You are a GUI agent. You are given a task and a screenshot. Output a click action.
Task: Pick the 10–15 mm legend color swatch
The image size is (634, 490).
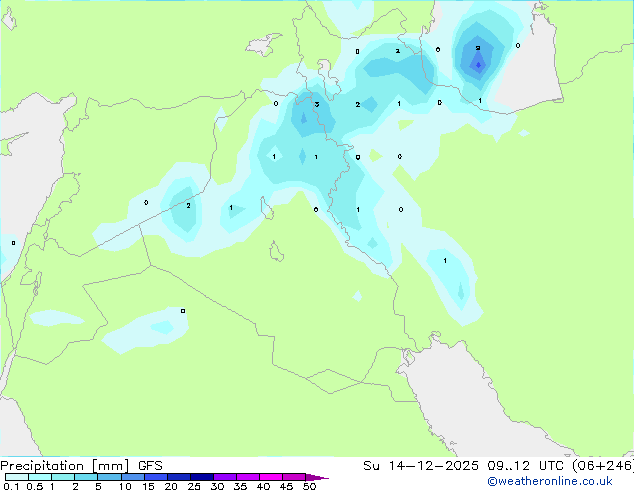(133, 477)
